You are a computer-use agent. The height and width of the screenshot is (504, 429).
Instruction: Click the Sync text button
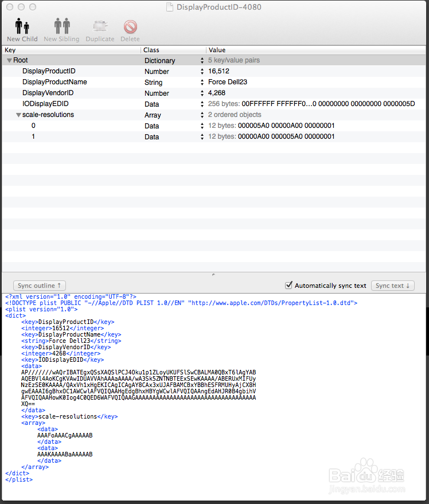(x=393, y=286)
